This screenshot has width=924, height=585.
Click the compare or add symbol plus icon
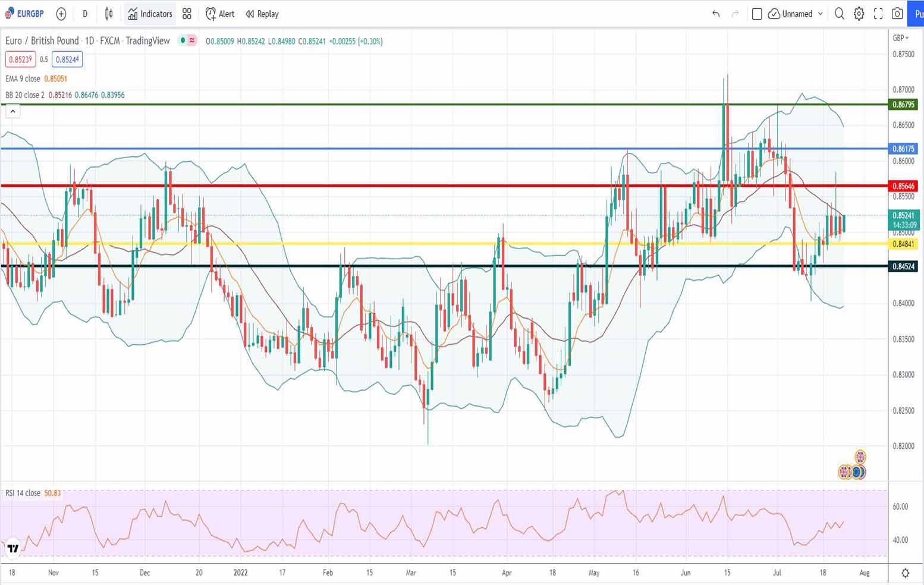(61, 14)
